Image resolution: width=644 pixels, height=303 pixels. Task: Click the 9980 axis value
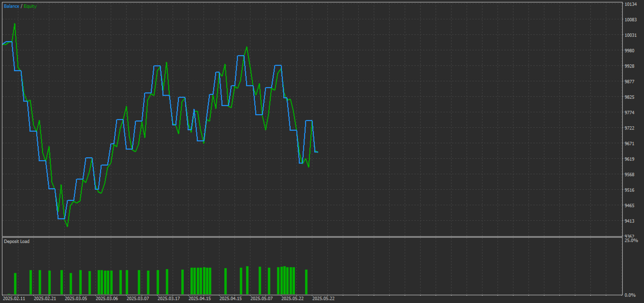click(630, 51)
